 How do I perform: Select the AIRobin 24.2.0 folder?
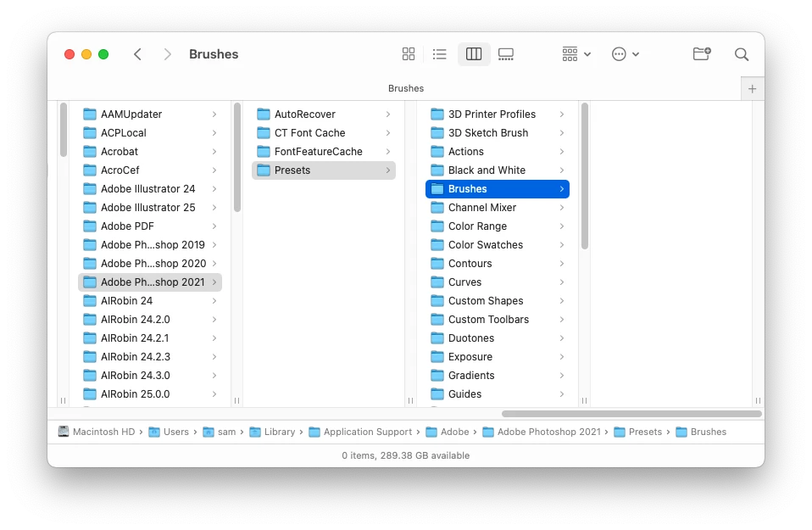pos(150,319)
